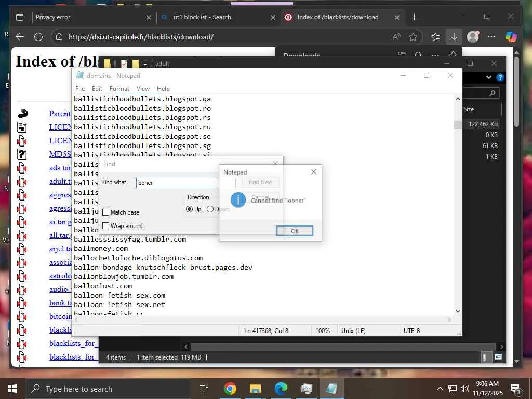Click the Find what text field

pos(185,183)
